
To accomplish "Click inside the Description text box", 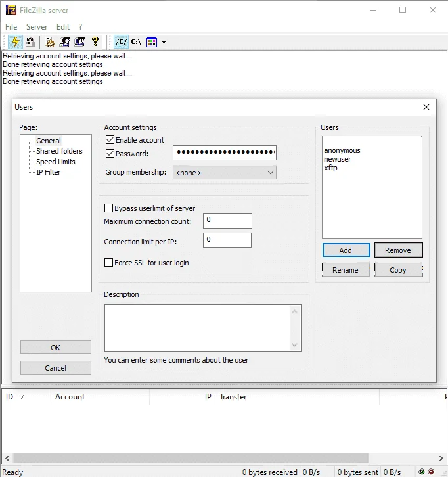I will point(203,328).
